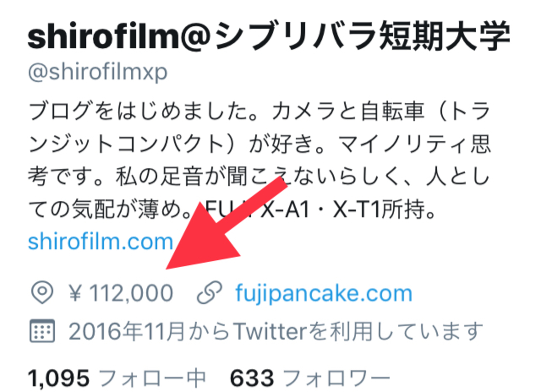Screen dimensions: 541x392
Task: Open the shirofilm.com link in bio
Action: click(x=100, y=241)
